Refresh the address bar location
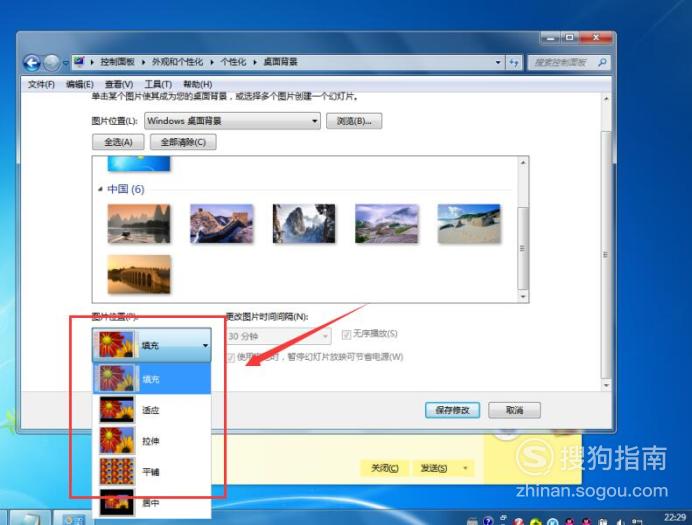This screenshot has width=692, height=525. [514, 63]
